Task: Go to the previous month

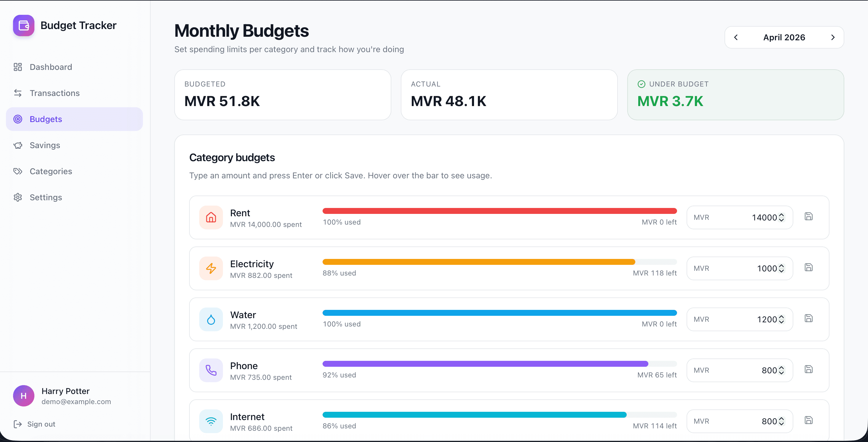Action: pos(736,37)
